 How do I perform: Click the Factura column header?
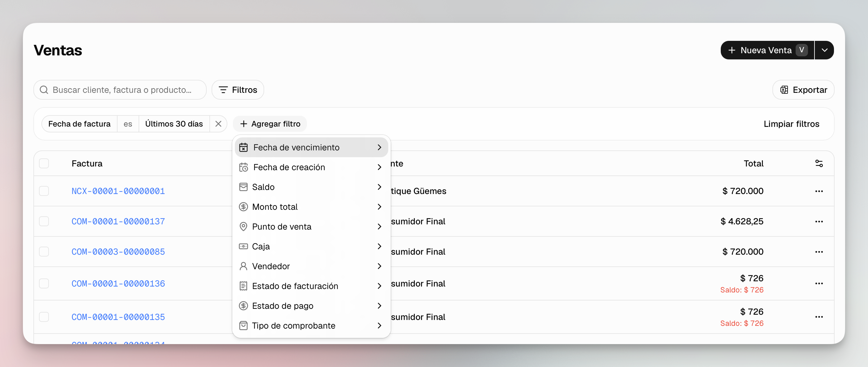[87, 163]
